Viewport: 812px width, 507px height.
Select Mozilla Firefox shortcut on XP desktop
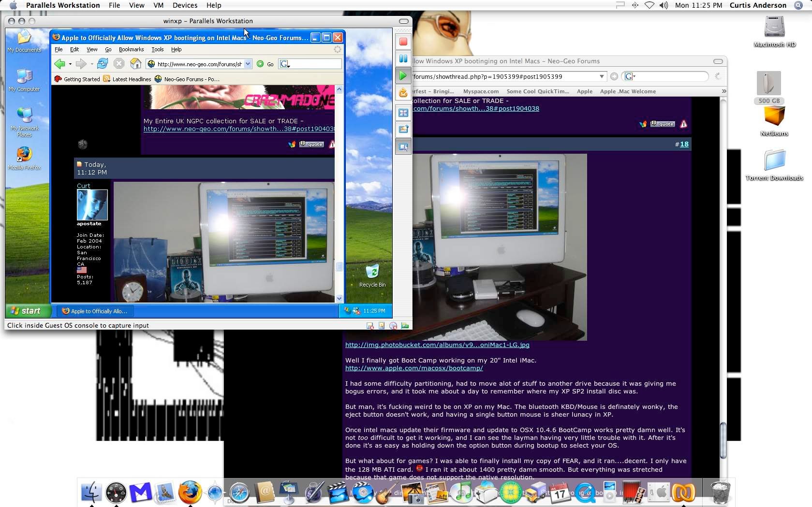pyautogui.click(x=24, y=159)
